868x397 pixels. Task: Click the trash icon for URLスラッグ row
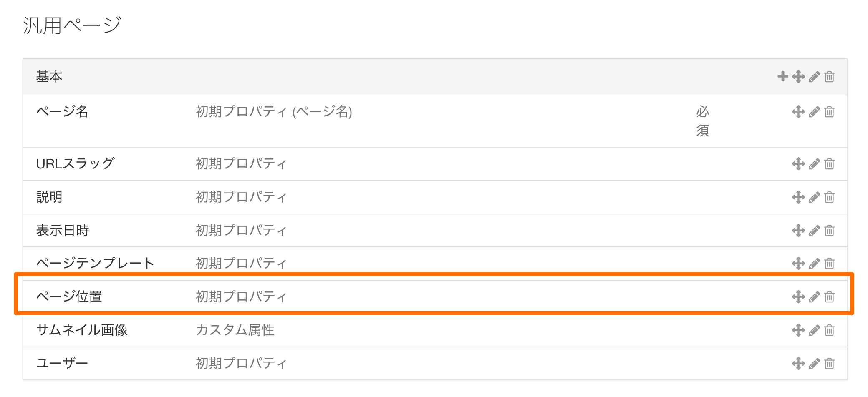click(x=829, y=164)
